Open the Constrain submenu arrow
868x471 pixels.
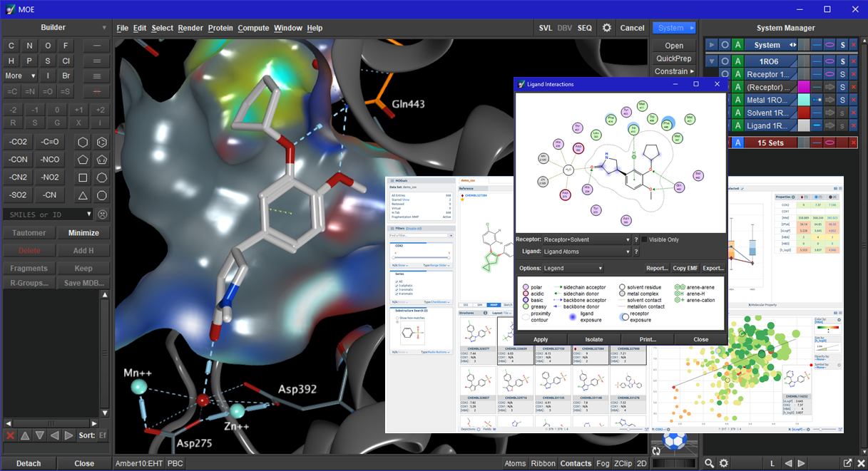tap(693, 71)
